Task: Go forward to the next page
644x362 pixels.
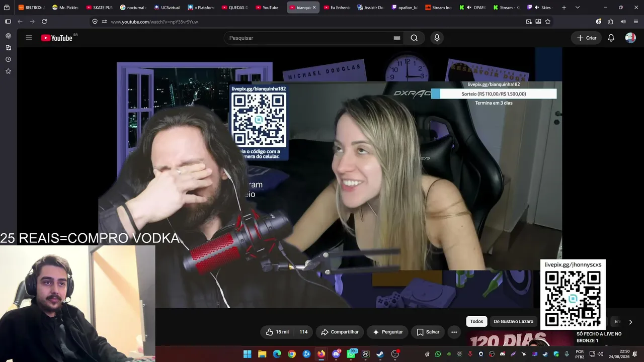Action: point(32,22)
